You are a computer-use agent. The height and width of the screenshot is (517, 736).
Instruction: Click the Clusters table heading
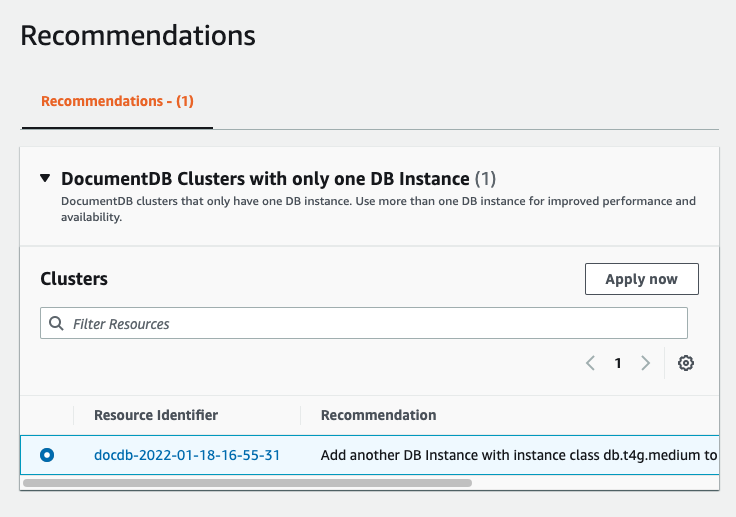click(74, 279)
